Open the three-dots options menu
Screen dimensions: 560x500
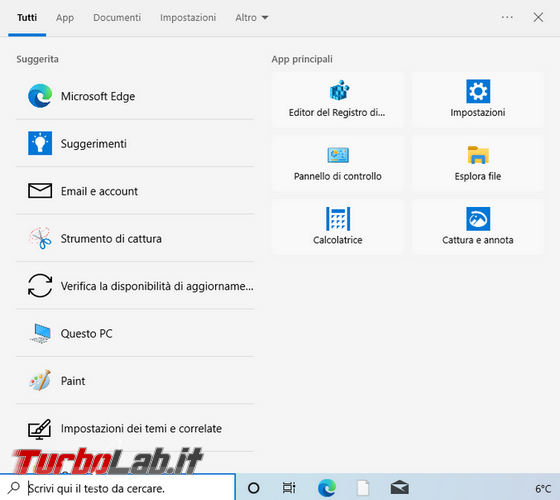tap(507, 17)
